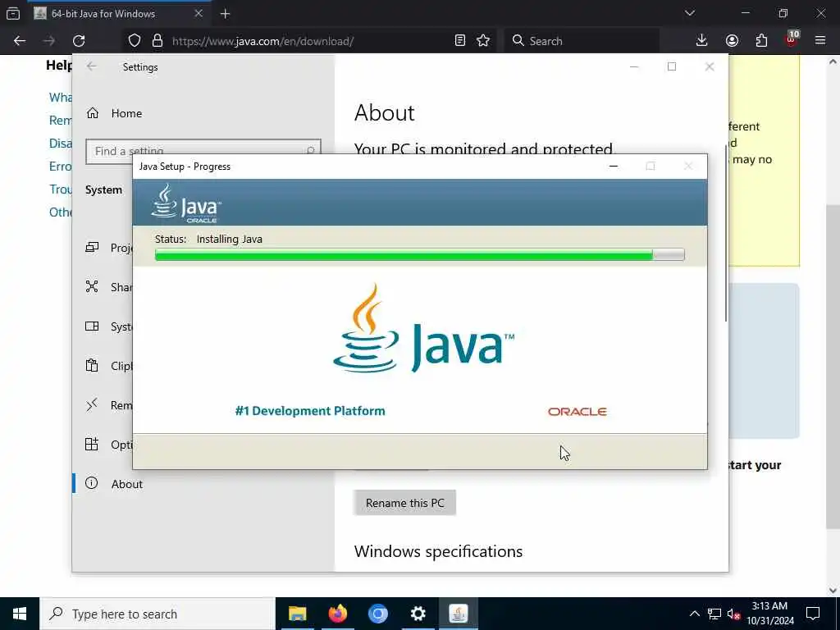The width and height of the screenshot is (840, 630).
Task: Select Shared experiences settings item
Action: tap(109, 287)
